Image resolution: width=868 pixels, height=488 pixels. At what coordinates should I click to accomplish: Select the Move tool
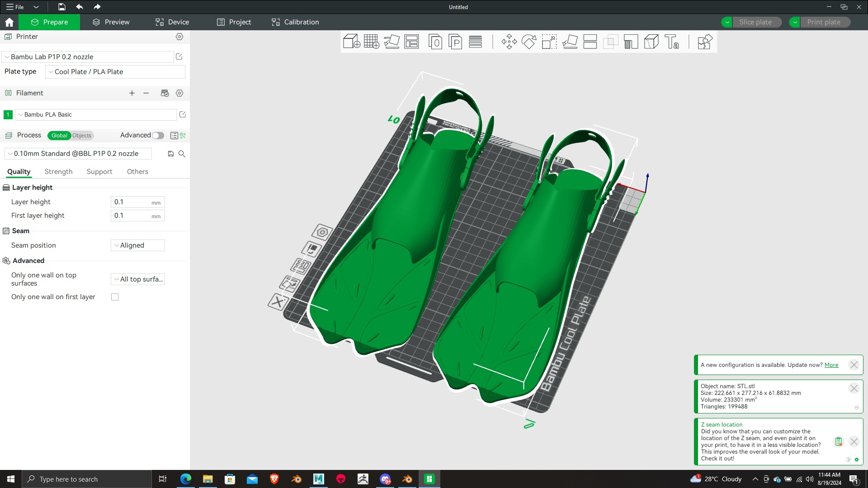(509, 42)
